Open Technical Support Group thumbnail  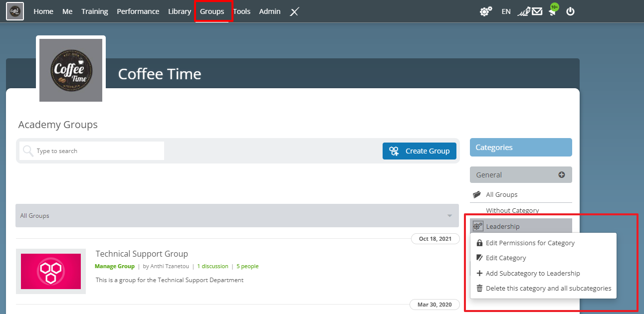(x=51, y=272)
